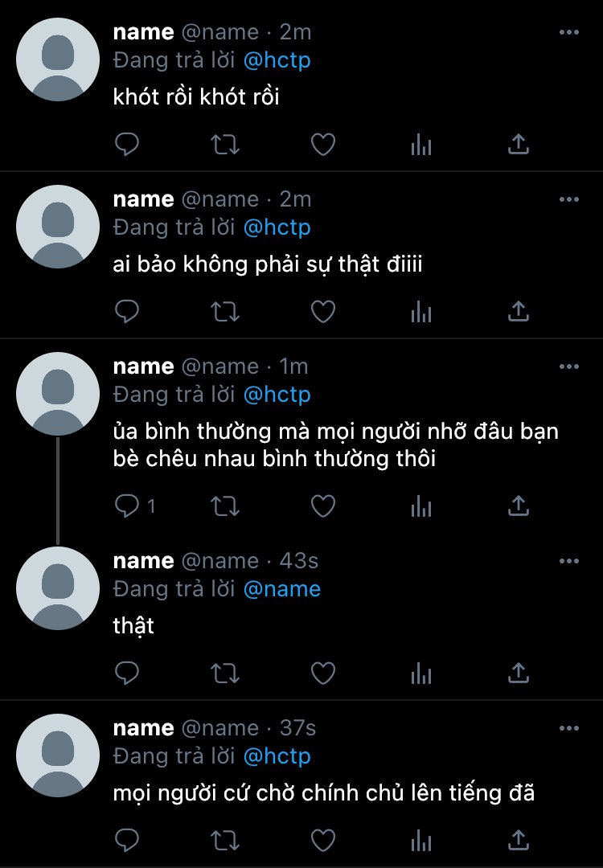This screenshot has height=868, width=603.
Task: View analytics of 'mọi người cứ chờ' tweet
Action: pos(420,841)
